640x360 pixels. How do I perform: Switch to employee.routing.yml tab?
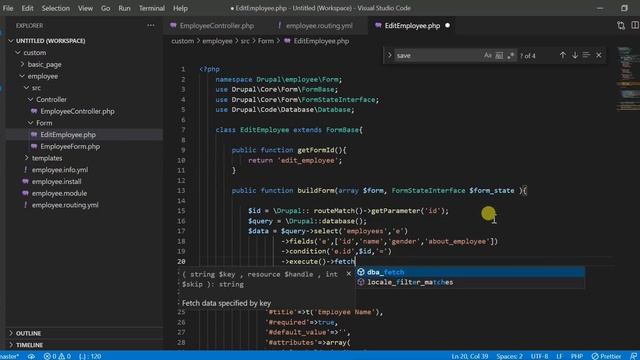(x=315, y=25)
